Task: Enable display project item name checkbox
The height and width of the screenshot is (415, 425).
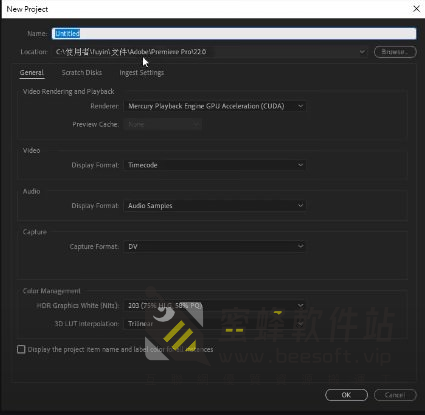Action: (21, 349)
